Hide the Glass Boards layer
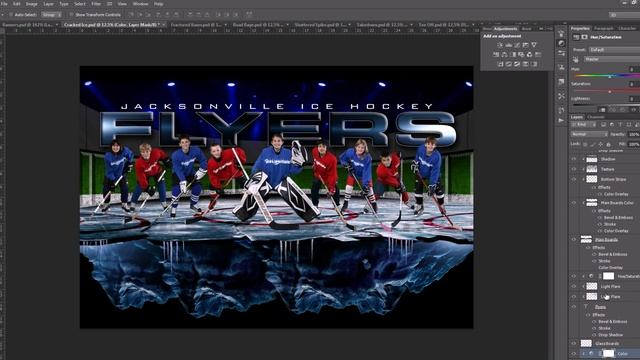The height and width of the screenshot is (360, 640). pyautogui.click(x=573, y=344)
